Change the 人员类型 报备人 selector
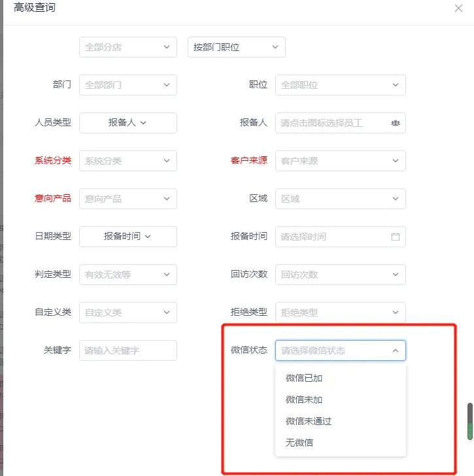Viewport: 474px width, 476px height. [127, 123]
